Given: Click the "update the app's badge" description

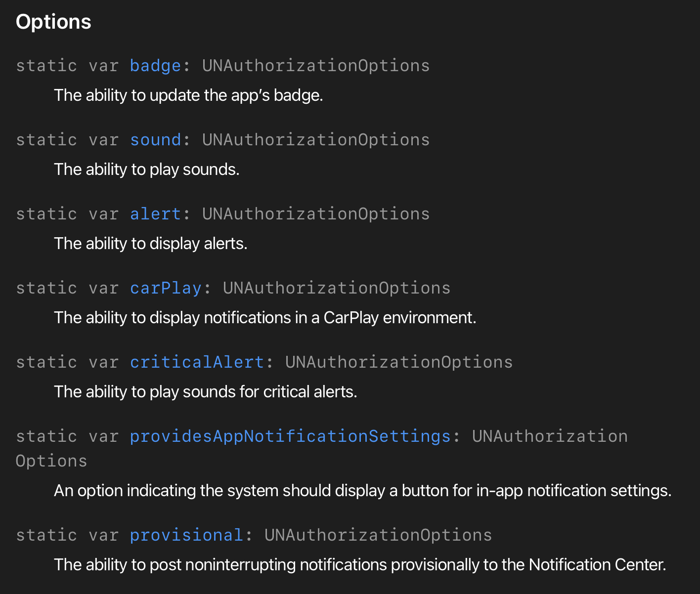Looking at the screenshot, I should coord(188,95).
